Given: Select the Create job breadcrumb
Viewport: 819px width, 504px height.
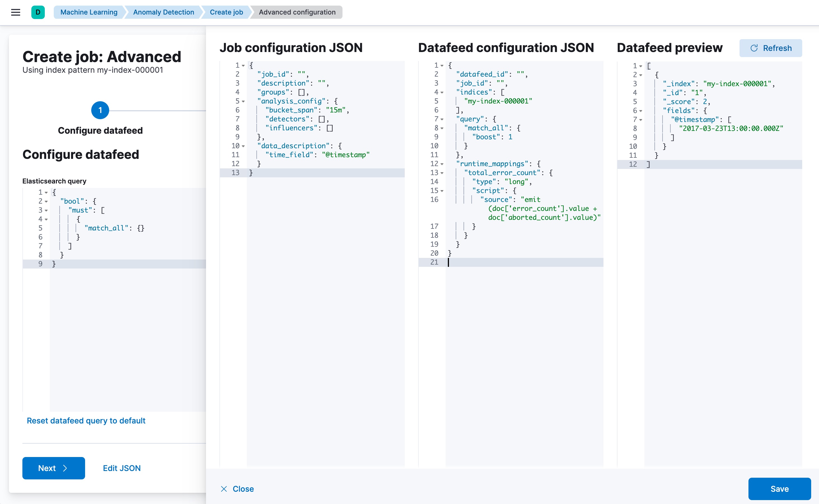Looking at the screenshot, I should pyautogui.click(x=226, y=12).
